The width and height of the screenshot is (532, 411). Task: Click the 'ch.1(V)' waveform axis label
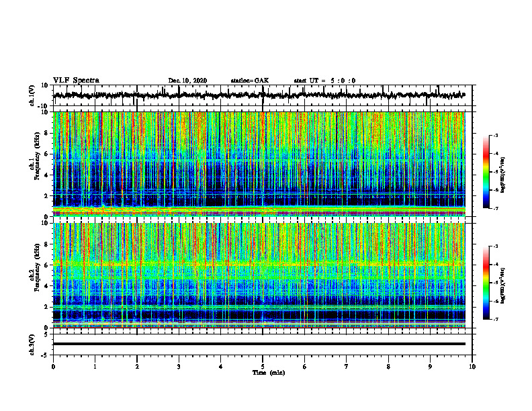click(x=32, y=95)
